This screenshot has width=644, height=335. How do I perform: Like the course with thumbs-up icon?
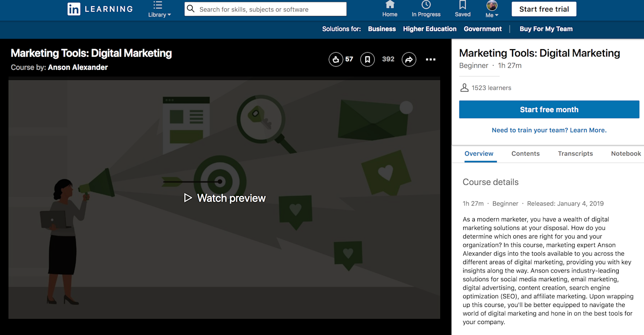tap(336, 59)
